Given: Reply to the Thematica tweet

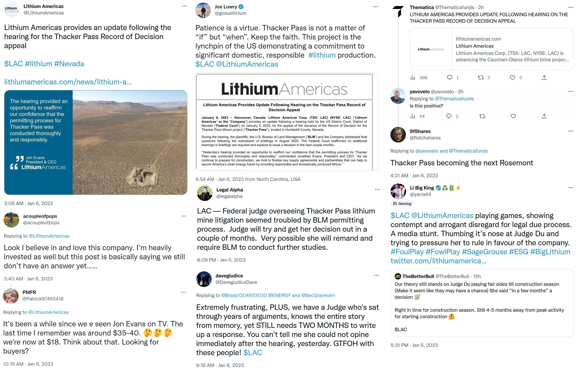Looking at the screenshot, I should (449, 78).
